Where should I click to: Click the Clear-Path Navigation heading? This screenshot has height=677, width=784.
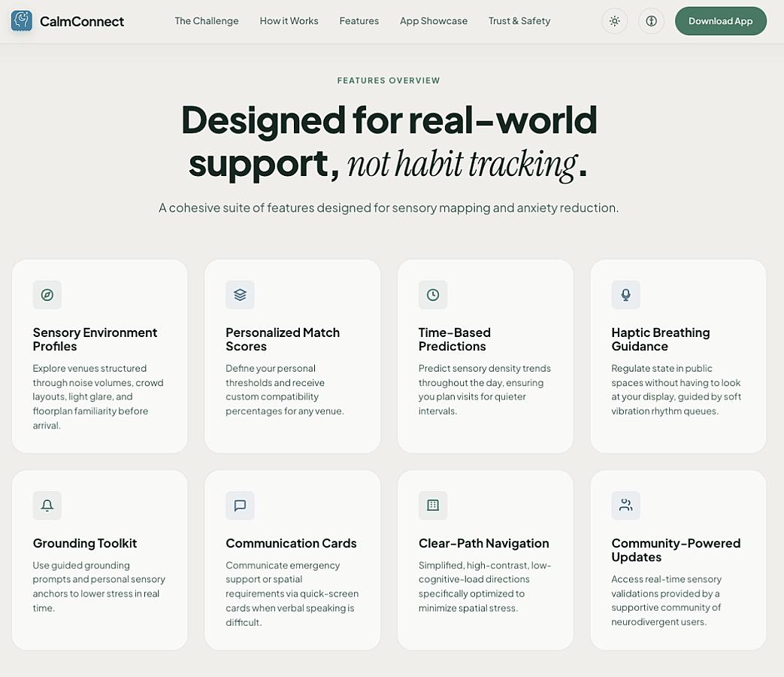coord(483,543)
